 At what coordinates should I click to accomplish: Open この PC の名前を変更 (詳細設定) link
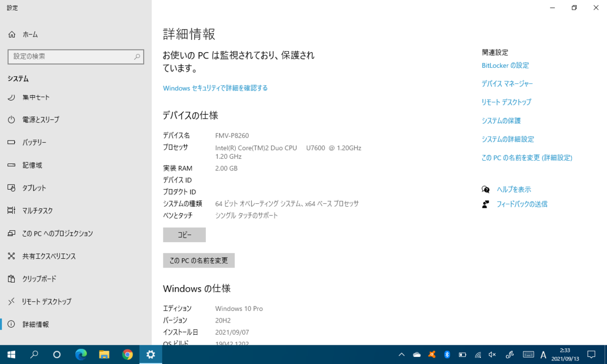527,158
